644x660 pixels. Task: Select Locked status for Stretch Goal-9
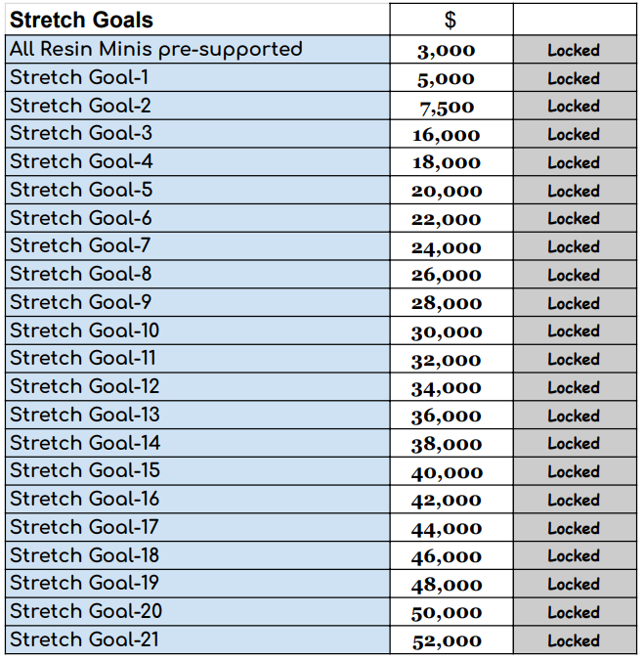pyautogui.click(x=574, y=303)
